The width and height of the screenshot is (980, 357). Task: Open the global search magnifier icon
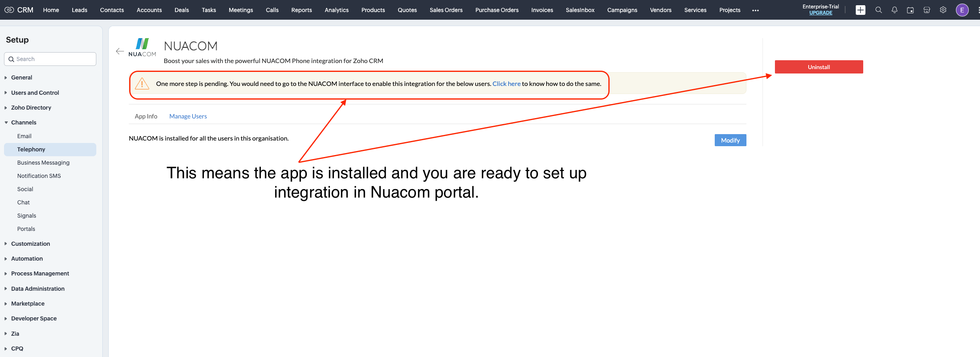pos(878,10)
